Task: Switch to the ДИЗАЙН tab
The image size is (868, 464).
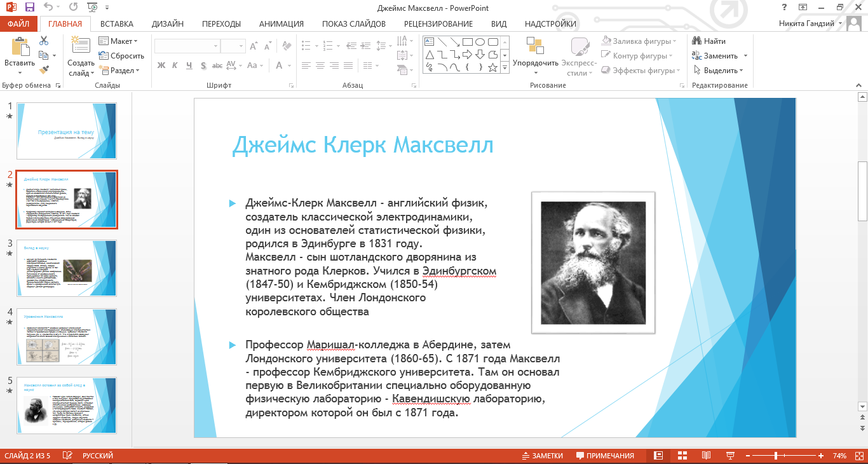Action: coord(168,24)
